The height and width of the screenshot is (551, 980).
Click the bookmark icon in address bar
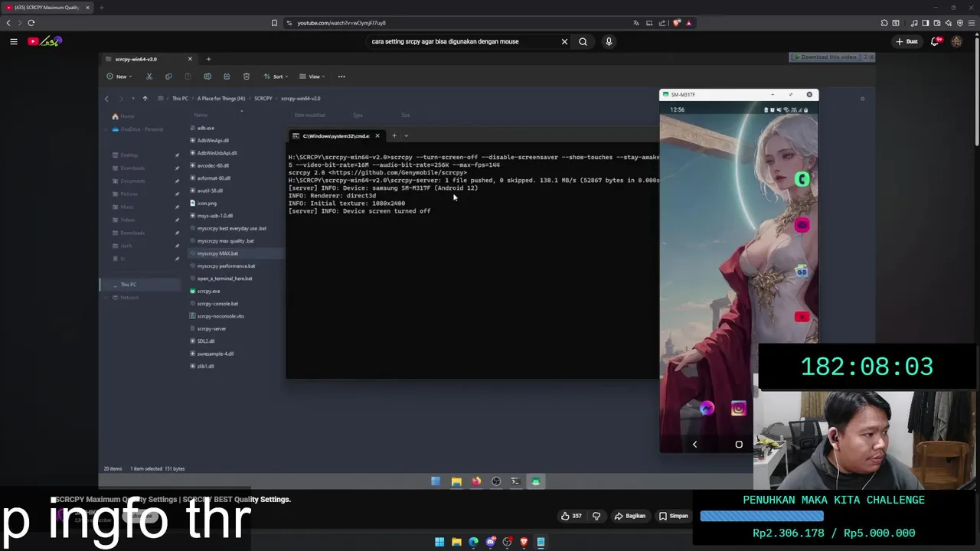click(x=274, y=23)
